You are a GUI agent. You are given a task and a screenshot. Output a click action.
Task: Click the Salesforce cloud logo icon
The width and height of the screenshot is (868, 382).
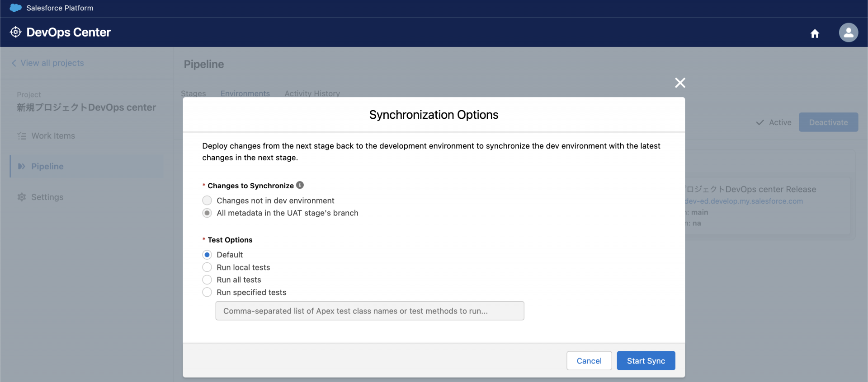point(15,8)
